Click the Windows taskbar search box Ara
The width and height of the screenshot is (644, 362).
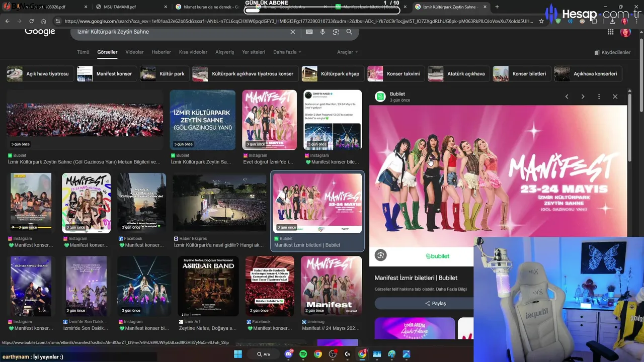pos(264,354)
